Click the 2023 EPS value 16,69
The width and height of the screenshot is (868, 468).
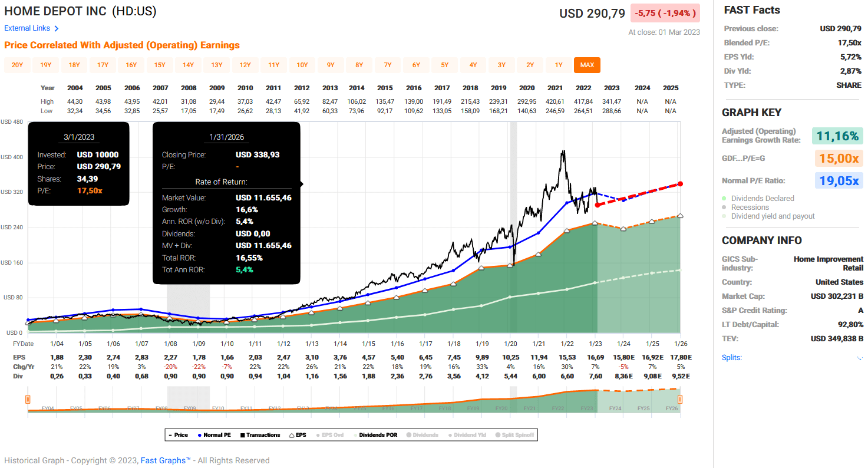(x=596, y=358)
